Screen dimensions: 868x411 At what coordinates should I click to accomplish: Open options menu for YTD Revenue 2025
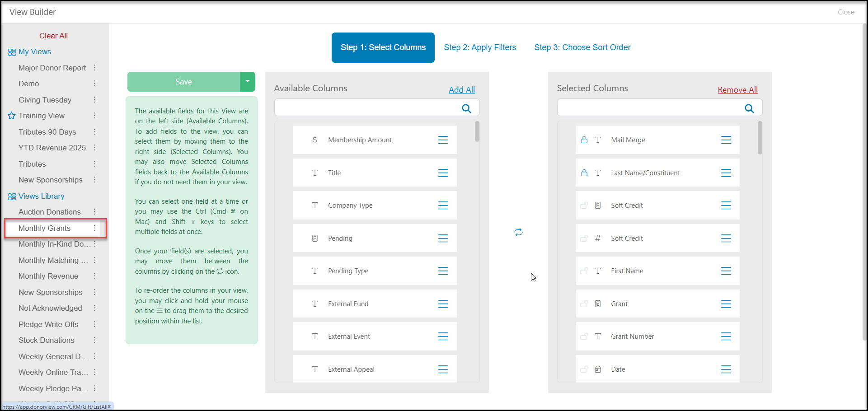[94, 148]
